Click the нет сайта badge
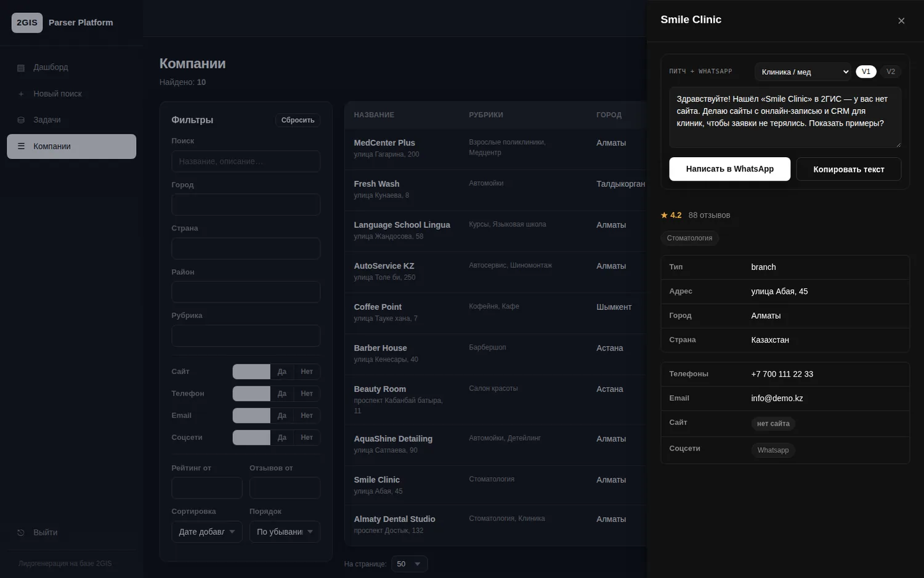Image resolution: width=924 pixels, height=578 pixels. [773, 424]
